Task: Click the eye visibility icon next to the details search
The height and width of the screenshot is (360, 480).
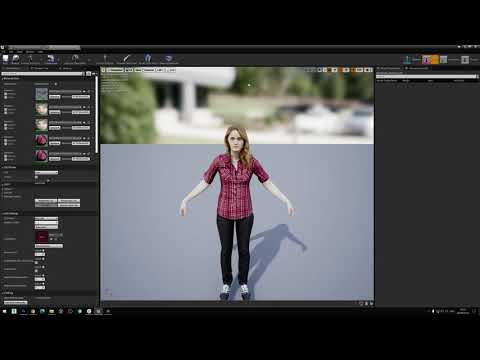Action: [x=94, y=73]
